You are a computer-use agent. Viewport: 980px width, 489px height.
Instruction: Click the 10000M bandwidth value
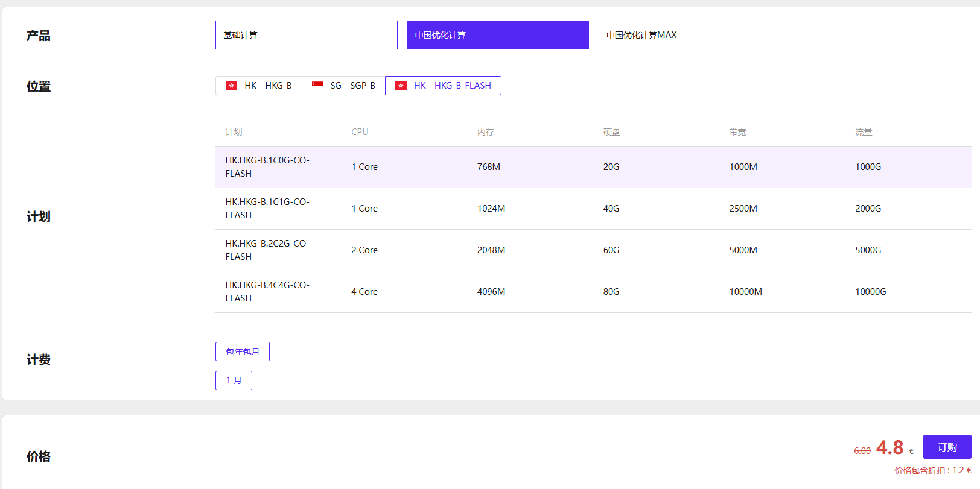[x=745, y=292]
